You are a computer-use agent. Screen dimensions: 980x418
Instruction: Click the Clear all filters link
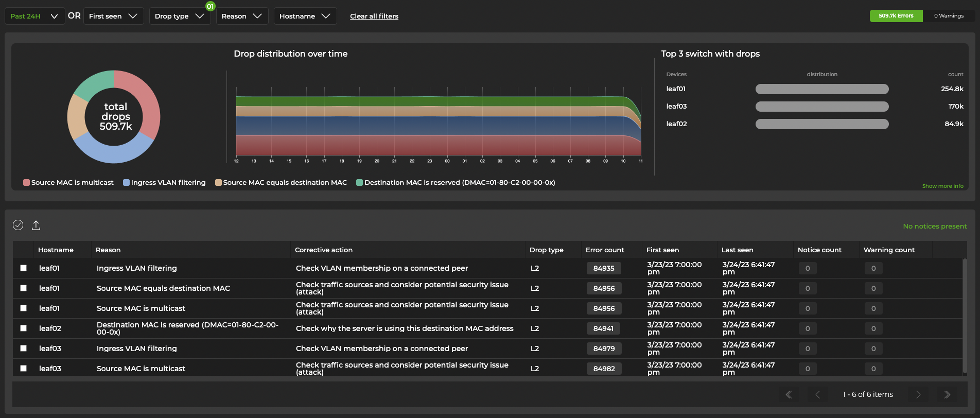coord(374,16)
